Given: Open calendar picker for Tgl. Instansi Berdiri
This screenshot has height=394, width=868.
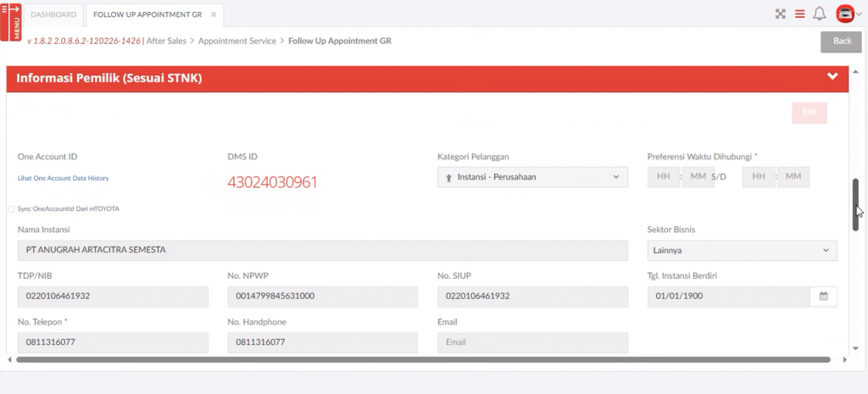Looking at the screenshot, I should click(823, 297).
